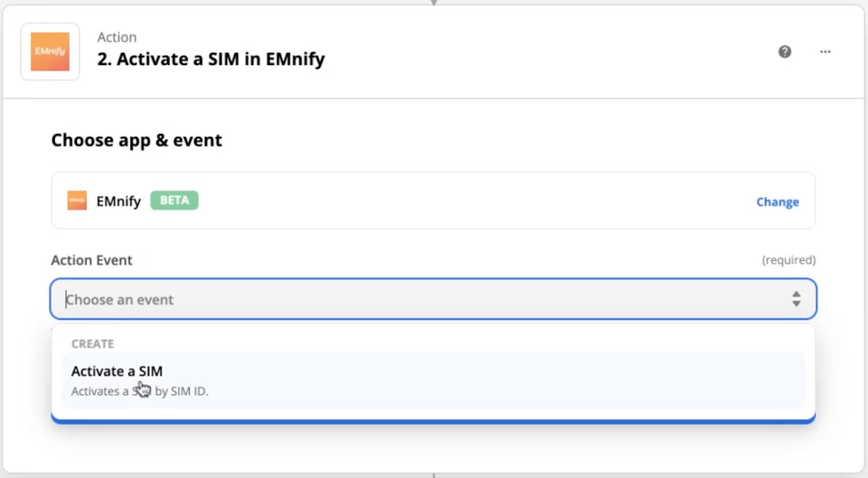Click the small EMnify logo in the app selector

(x=77, y=200)
